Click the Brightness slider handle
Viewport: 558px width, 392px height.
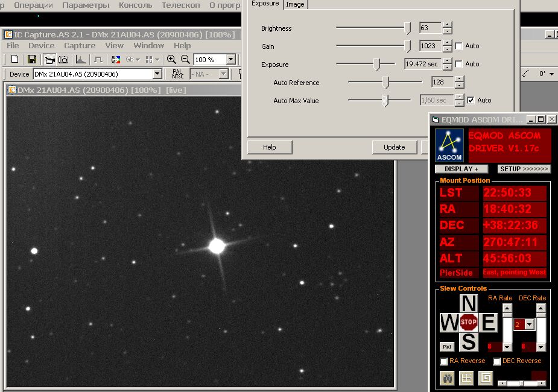click(x=408, y=28)
